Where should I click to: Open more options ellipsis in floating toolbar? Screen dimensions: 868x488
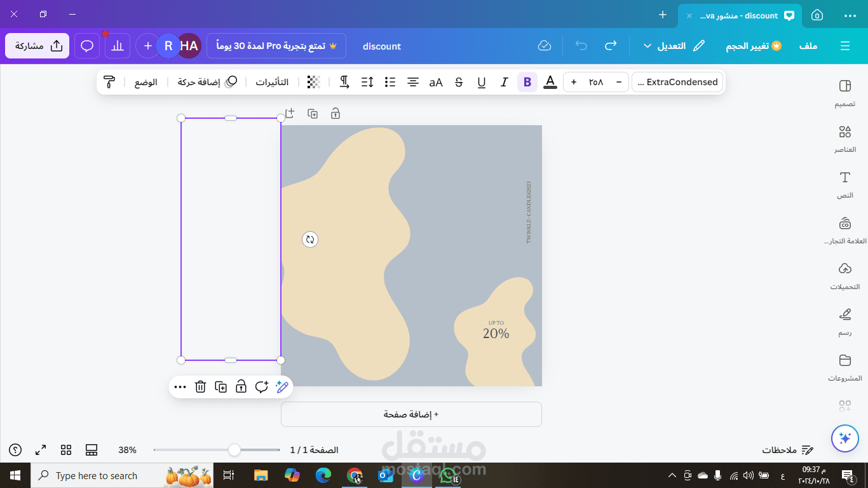pyautogui.click(x=180, y=386)
